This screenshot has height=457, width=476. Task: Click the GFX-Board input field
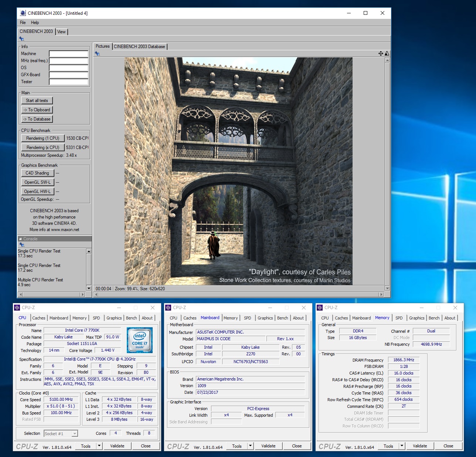click(69, 75)
